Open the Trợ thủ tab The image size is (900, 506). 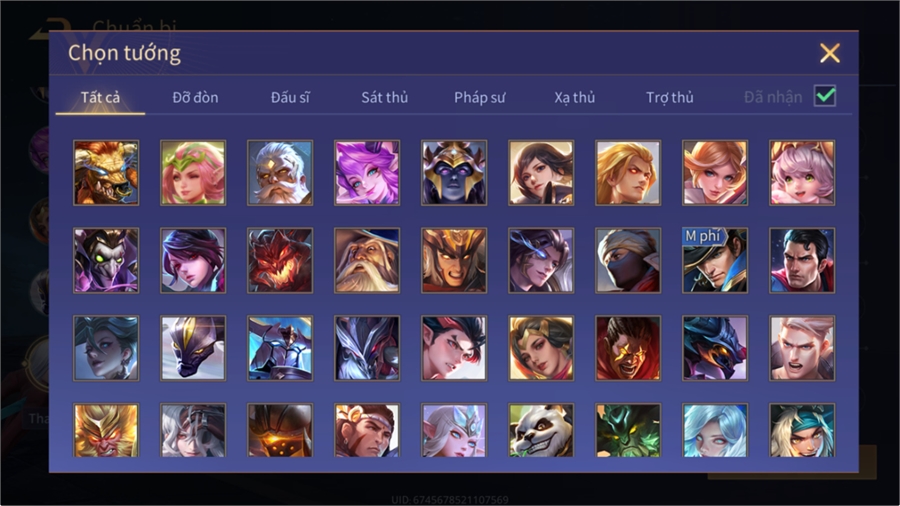click(x=670, y=98)
